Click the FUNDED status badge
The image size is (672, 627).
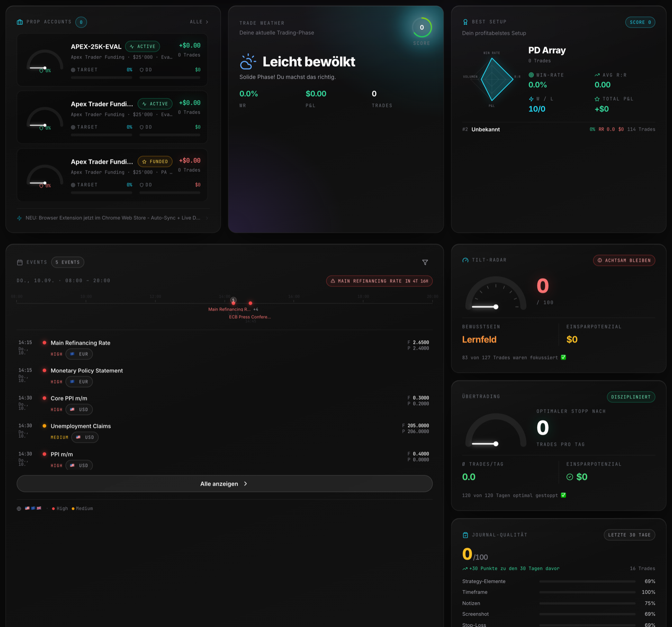(x=155, y=162)
